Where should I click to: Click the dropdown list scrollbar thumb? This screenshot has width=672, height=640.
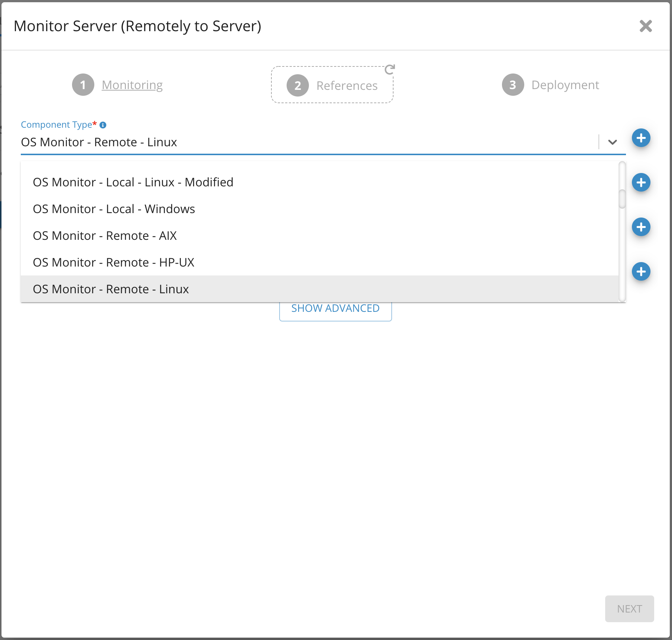pyautogui.click(x=622, y=199)
